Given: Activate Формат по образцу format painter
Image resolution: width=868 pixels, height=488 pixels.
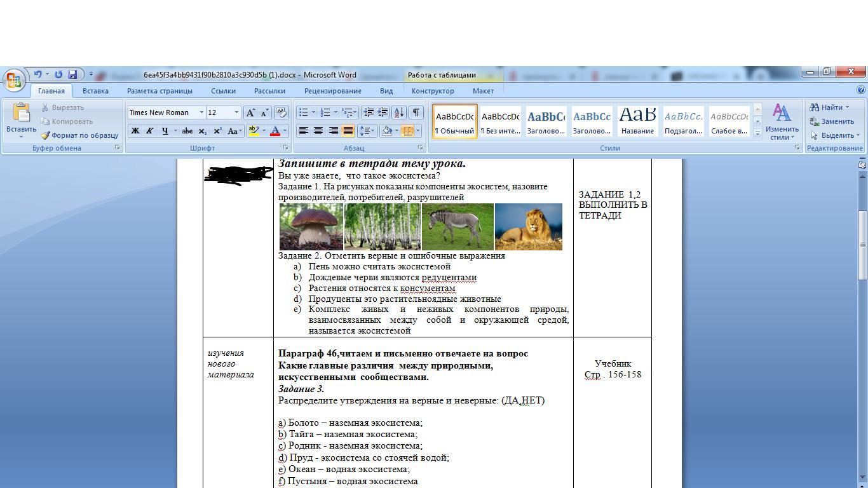Looking at the screenshot, I should [79, 135].
